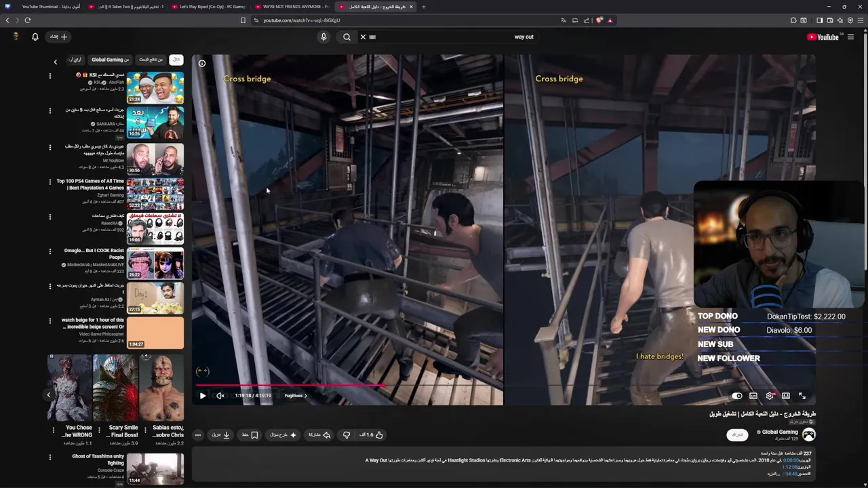Open the Day 1 chicks video thumbnail
This screenshot has width=868, height=488.
tap(155, 298)
